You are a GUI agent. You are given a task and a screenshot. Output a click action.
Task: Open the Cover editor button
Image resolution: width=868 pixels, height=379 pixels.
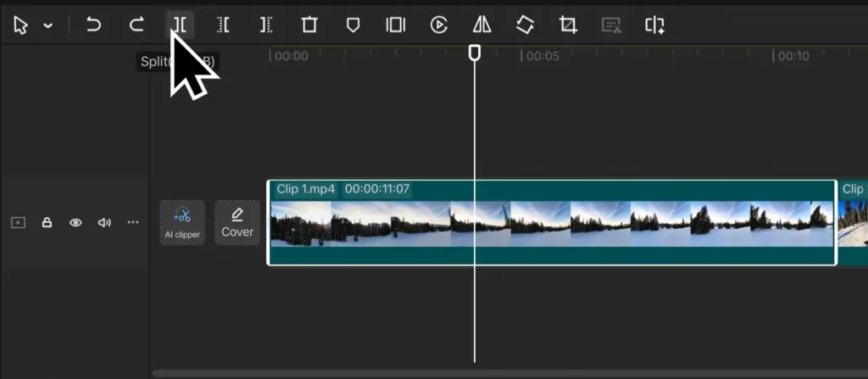pos(237,223)
